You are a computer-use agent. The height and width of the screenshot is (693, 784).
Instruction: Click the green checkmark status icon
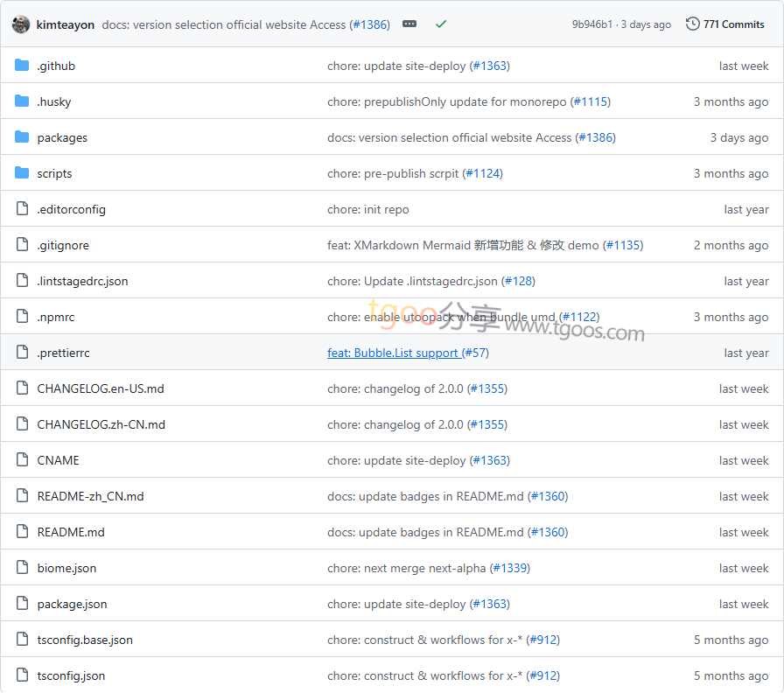pos(441,24)
